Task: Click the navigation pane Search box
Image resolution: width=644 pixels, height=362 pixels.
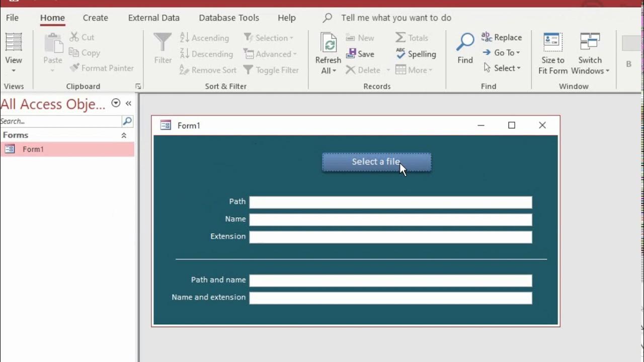Action: tap(60, 121)
